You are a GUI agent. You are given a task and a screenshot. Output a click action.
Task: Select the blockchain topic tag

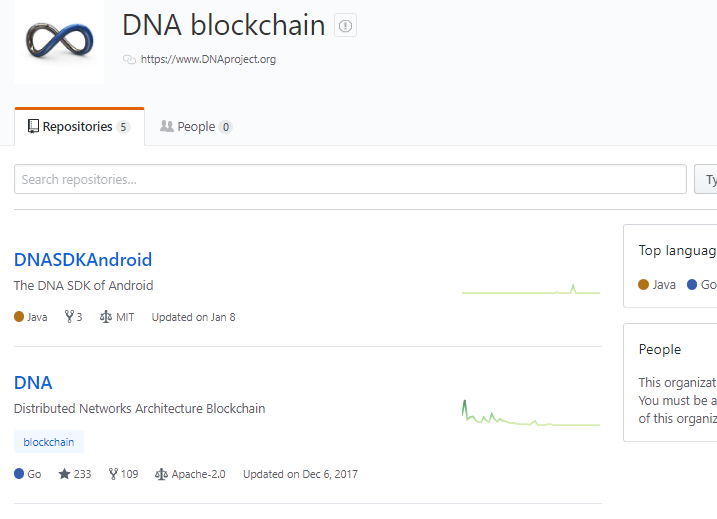49,442
